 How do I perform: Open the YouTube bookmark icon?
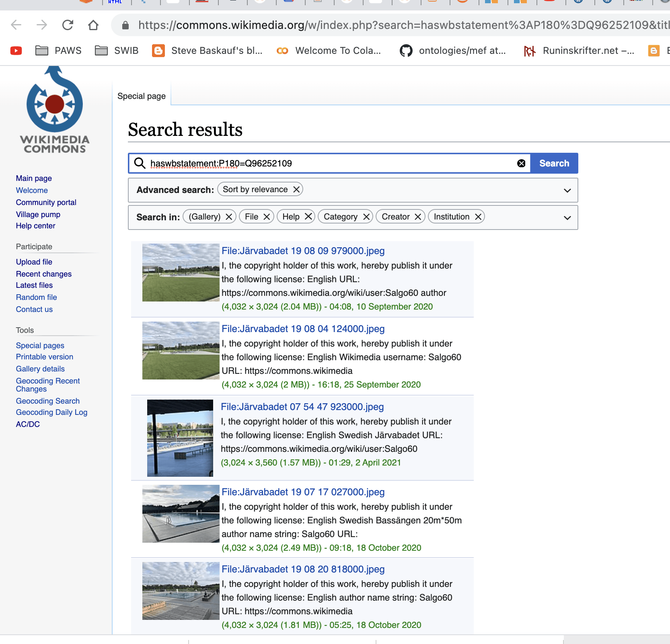point(16,51)
